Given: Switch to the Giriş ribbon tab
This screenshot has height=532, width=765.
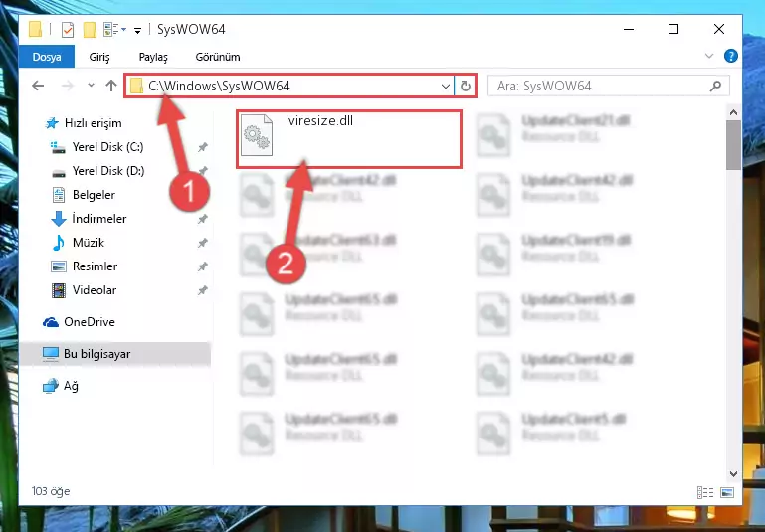Looking at the screenshot, I should 99,57.
